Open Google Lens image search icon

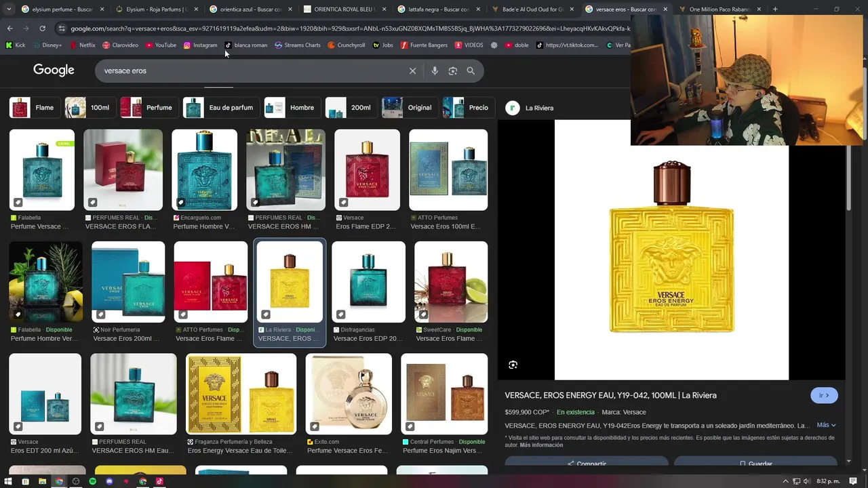click(453, 70)
